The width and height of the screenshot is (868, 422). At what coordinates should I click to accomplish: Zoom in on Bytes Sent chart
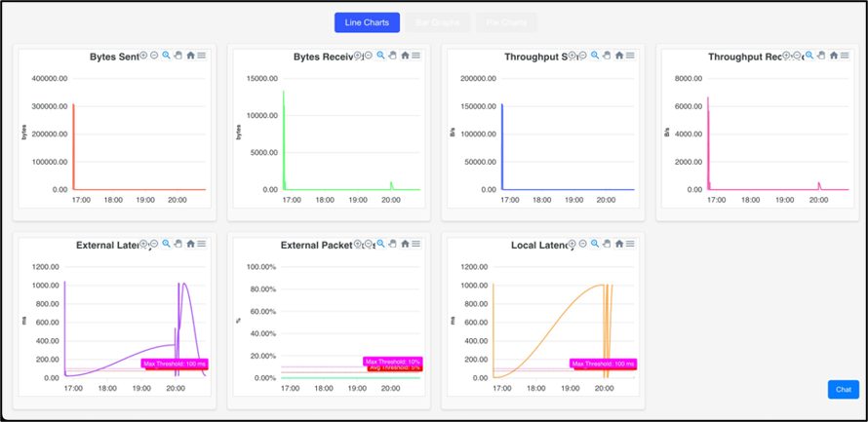tap(143, 56)
